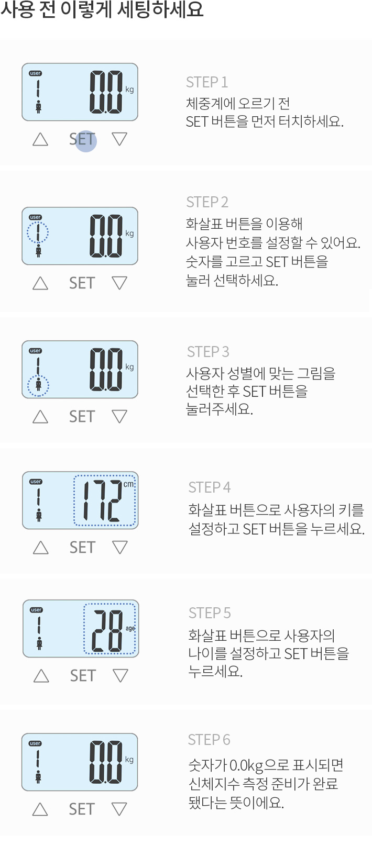Viewport: 372px width, 868px height.
Task: Click SET under the age 28 display
Action: [83, 676]
